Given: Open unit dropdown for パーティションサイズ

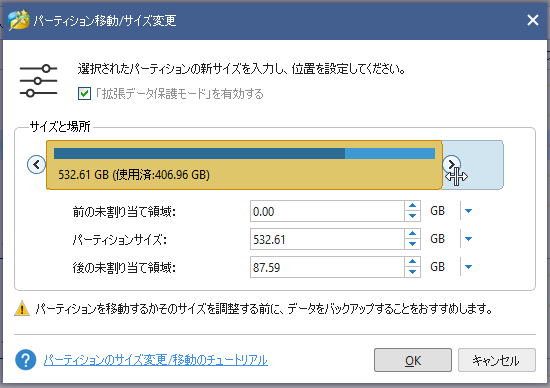Looking at the screenshot, I should [468, 239].
